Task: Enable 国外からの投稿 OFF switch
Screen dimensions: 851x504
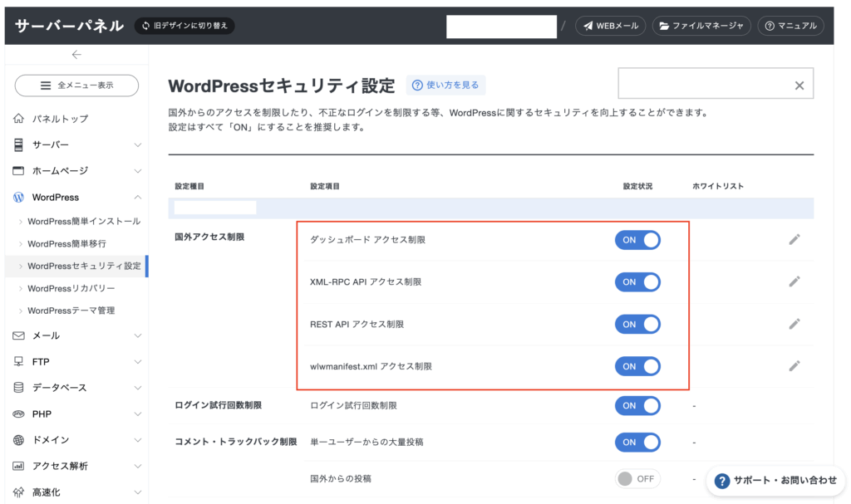Action: [637, 478]
